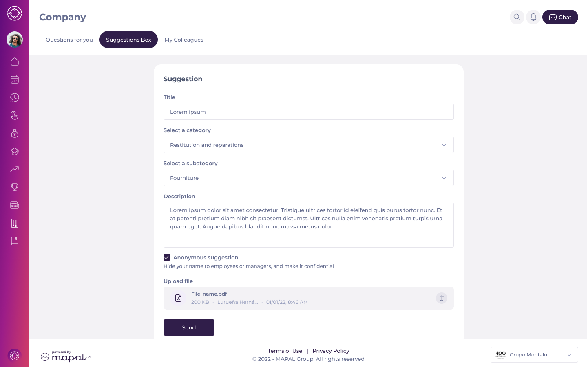
Task: Click the notifications bell icon
Action: [533, 17]
